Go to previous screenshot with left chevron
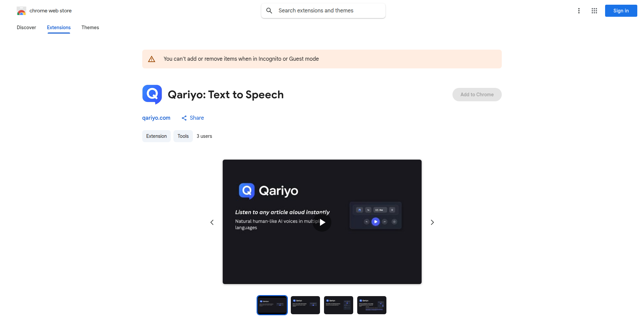The width and height of the screenshot is (644, 333). (212, 222)
